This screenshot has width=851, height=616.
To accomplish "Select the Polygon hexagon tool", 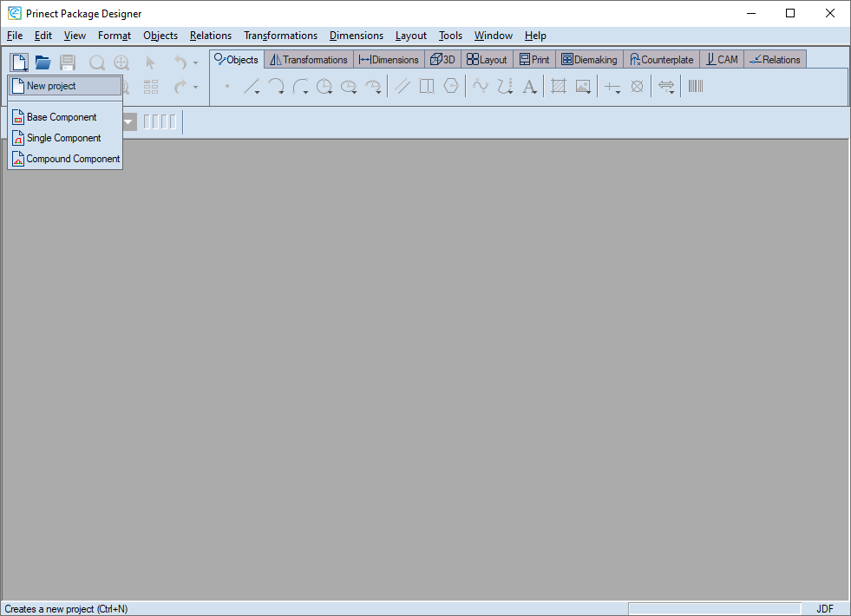I will click(451, 86).
